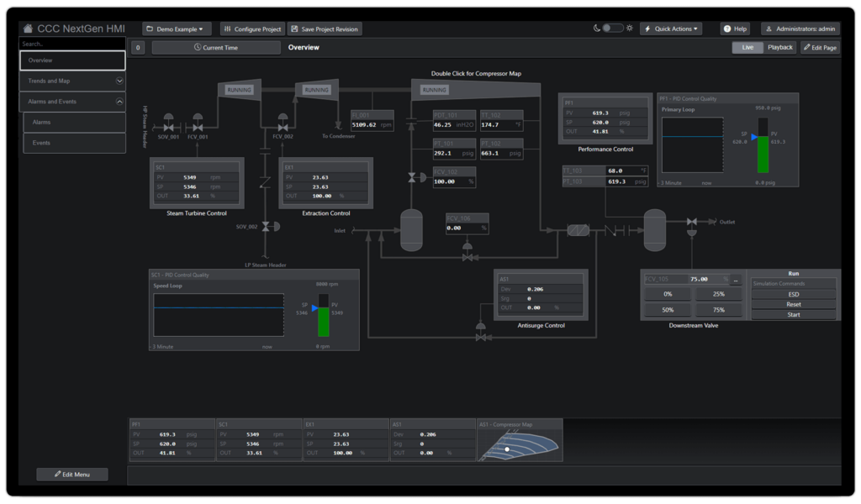Switch to the Events page
This screenshot has width=861, height=504.
pyautogui.click(x=71, y=143)
